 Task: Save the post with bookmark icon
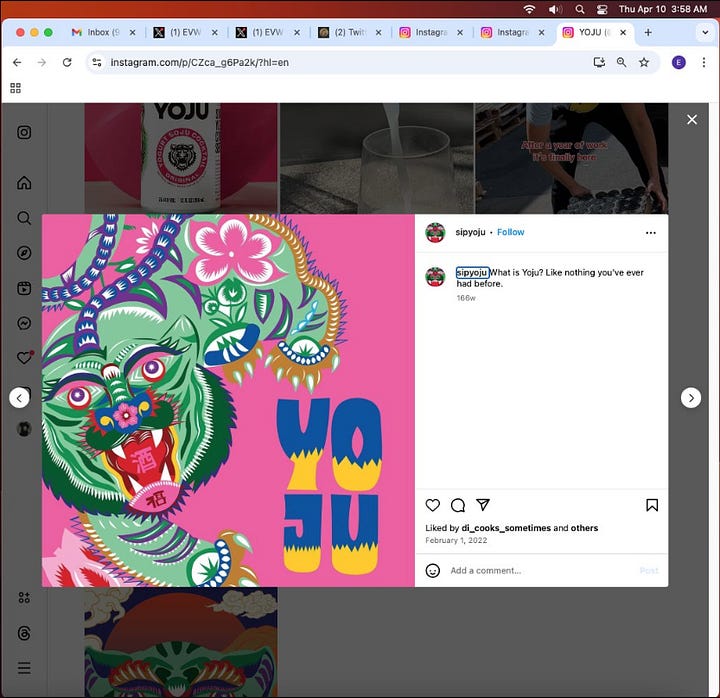pos(652,505)
